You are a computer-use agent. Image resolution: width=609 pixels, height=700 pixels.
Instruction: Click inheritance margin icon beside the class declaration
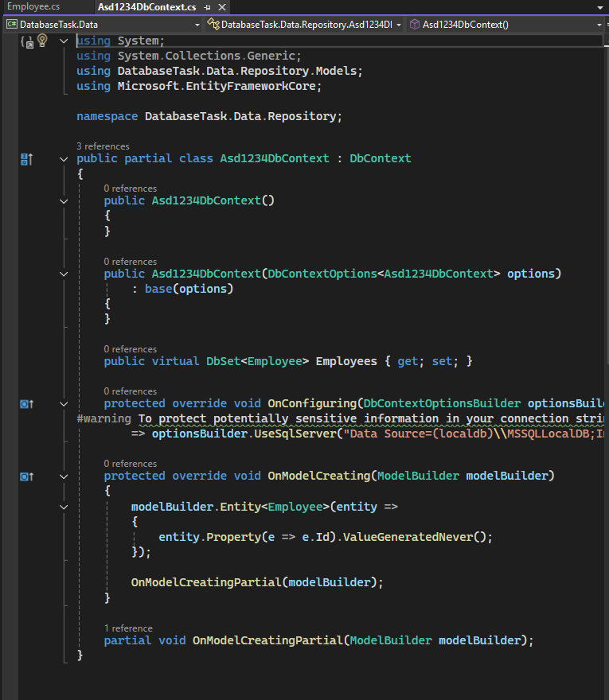25,159
